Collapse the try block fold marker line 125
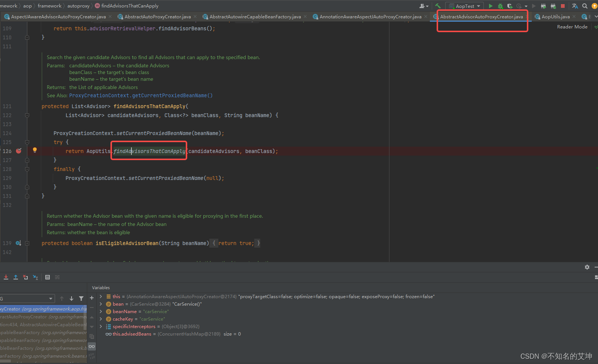This screenshot has height=364, width=598. click(x=27, y=142)
